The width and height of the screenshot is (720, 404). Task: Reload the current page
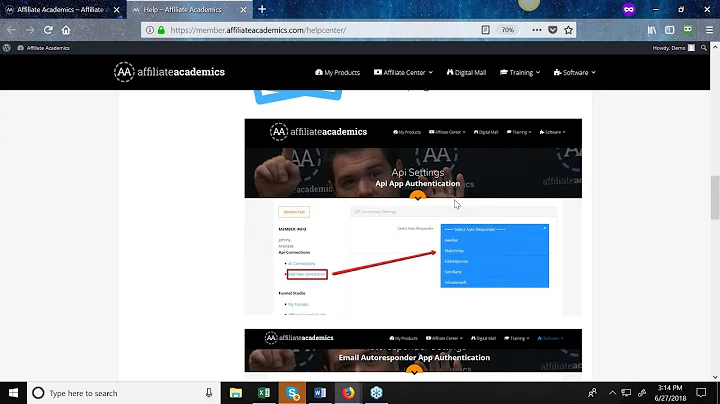click(x=48, y=30)
